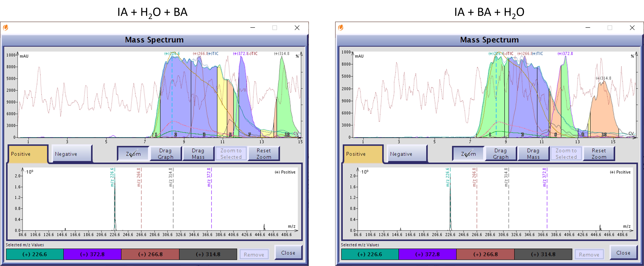Screen dimensions: 644x266
Task: Close the right window with X icon
Action: [632, 28]
